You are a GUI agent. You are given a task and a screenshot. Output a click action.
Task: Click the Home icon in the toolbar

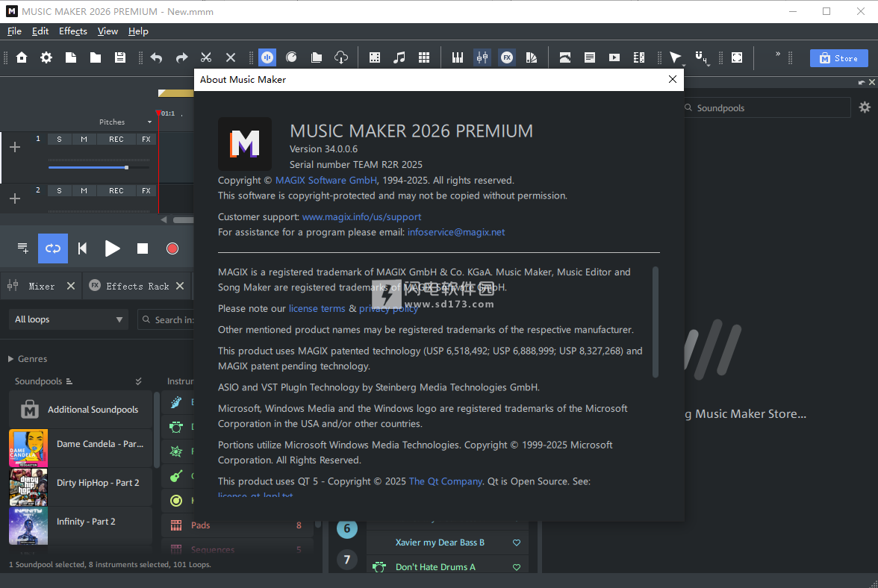(x=22, y=57)
